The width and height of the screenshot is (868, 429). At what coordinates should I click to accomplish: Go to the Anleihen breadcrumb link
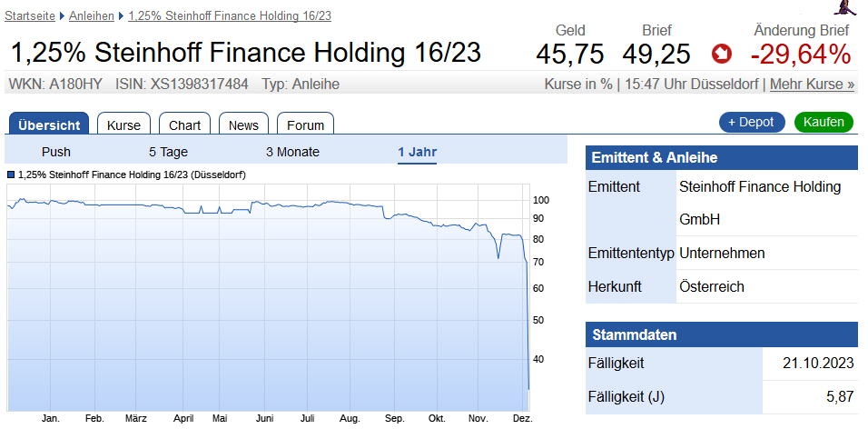coord(92,16)
